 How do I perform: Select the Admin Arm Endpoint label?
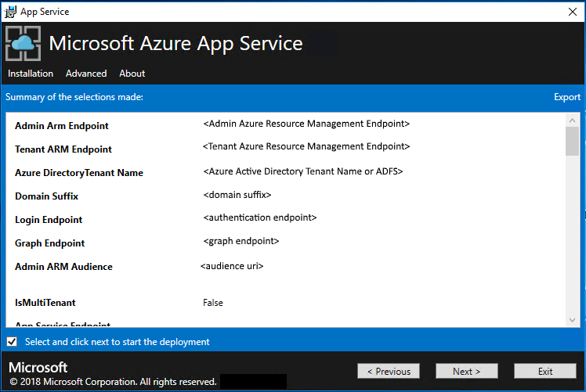[x=62, y=126]
